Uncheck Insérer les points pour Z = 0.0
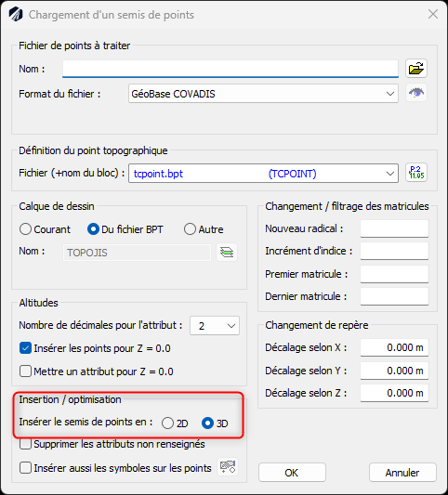448x495 pixels. [25, 348]
